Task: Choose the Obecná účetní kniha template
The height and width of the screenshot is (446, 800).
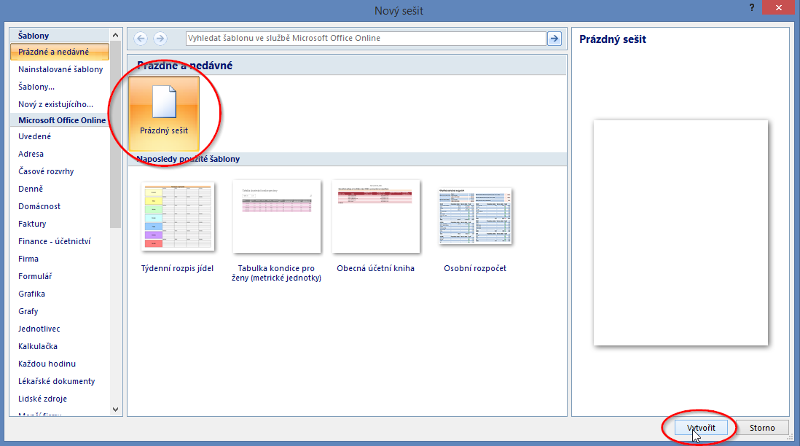Action: [x=375, y=216]
